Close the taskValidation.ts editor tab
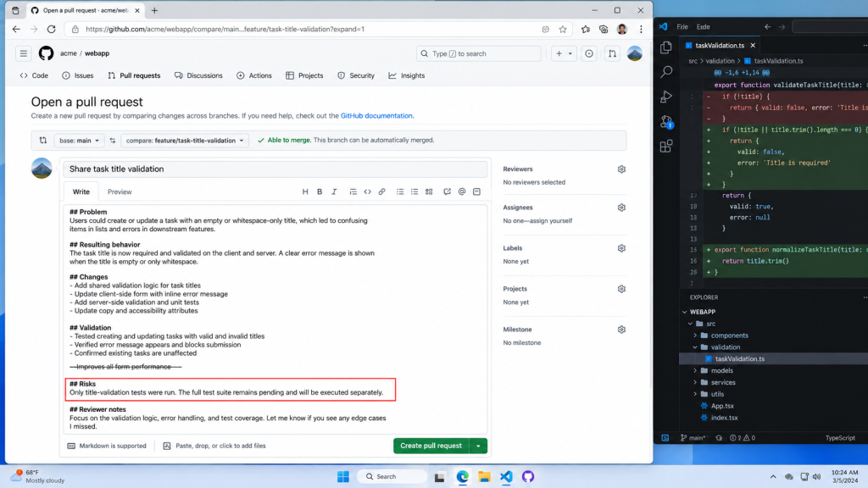The height and width of the screenshot is (488, 868). (753, 46)
